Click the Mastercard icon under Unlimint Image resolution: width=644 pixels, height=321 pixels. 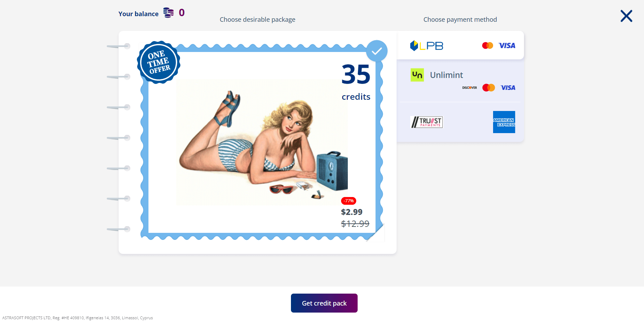point(489,88)
